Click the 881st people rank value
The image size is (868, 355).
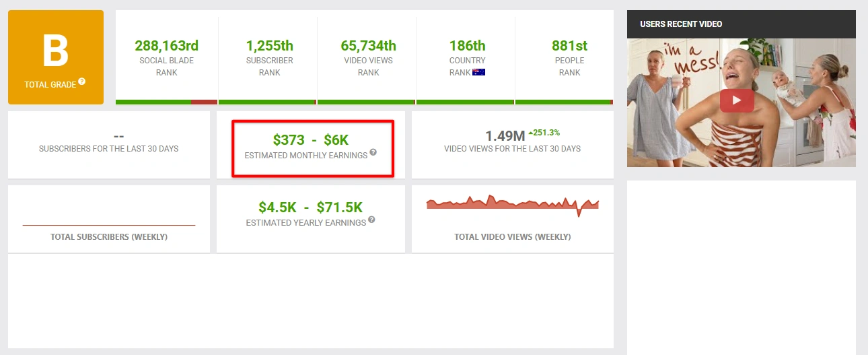(570, 46)
